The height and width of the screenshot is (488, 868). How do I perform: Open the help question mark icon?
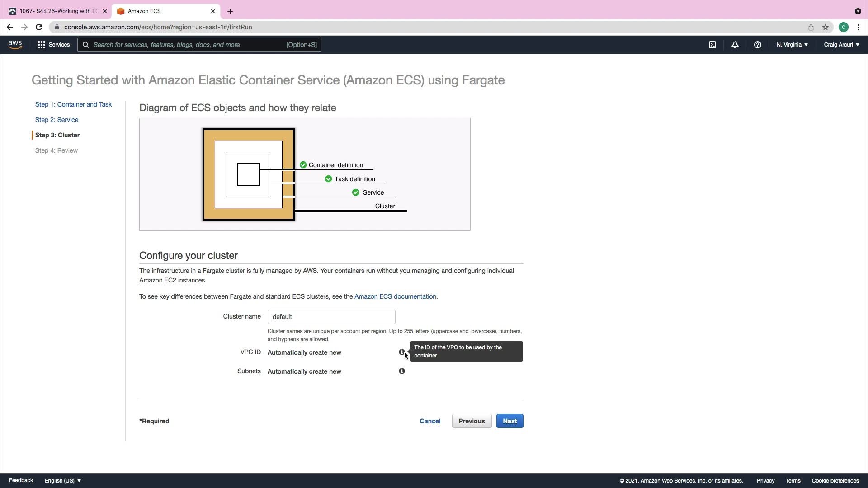(x=757, y=45)
